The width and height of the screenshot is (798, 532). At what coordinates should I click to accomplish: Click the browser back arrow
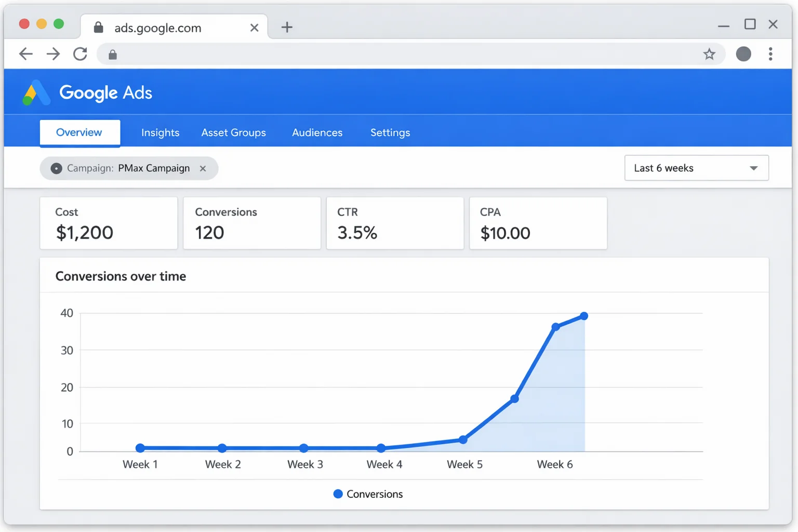(25, 54)
